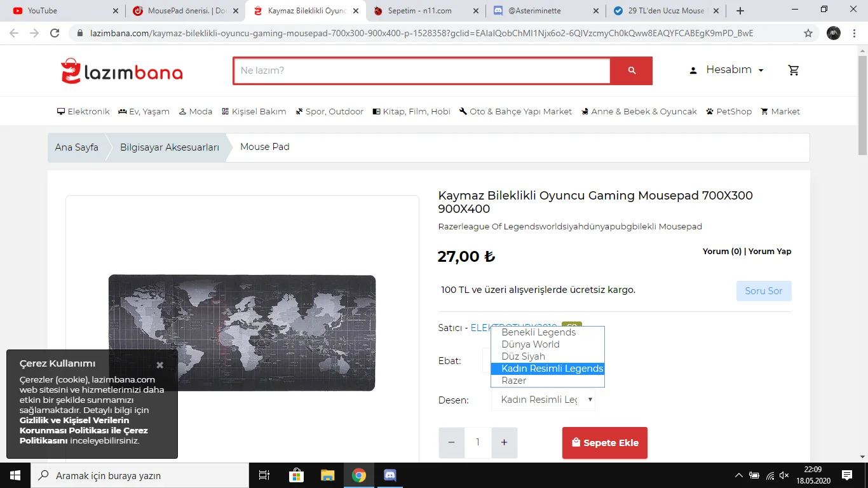Viewport: 868px width, 488px height.
Task: Open the PetShop category menu
Action: point(729,111)
